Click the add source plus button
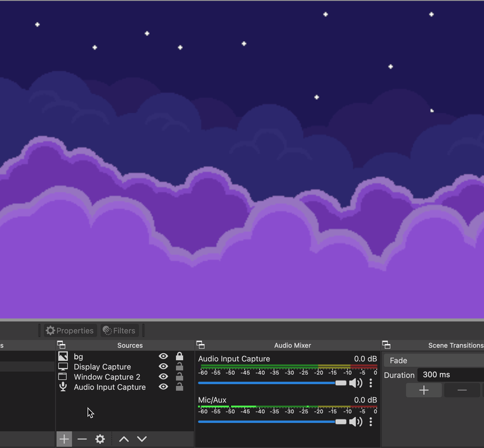The image size is (484, 448). (x=64, y=439)
